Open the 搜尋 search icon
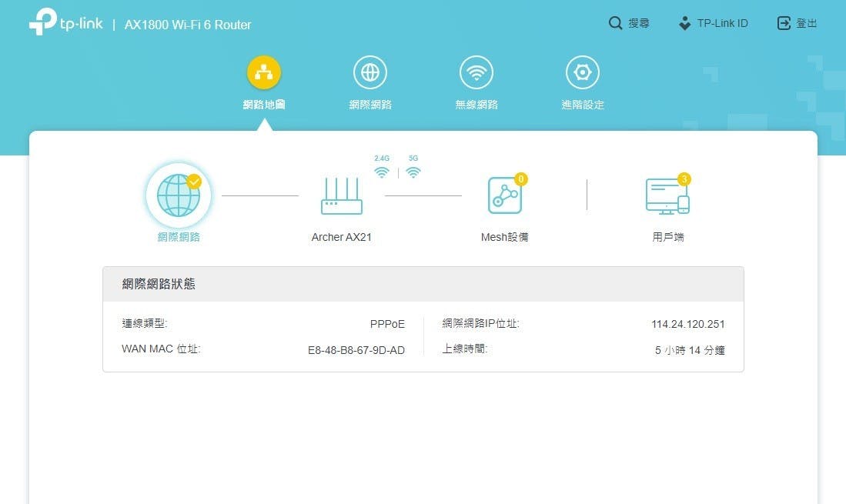The image size is (846, 504). [616, 23]
